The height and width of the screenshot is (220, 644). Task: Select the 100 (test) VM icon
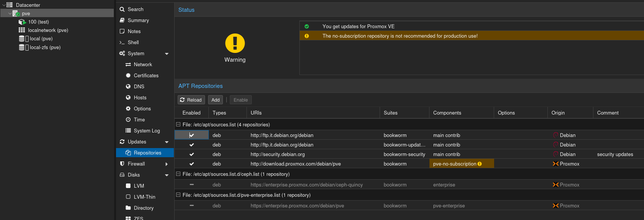(x=22, y=22)
